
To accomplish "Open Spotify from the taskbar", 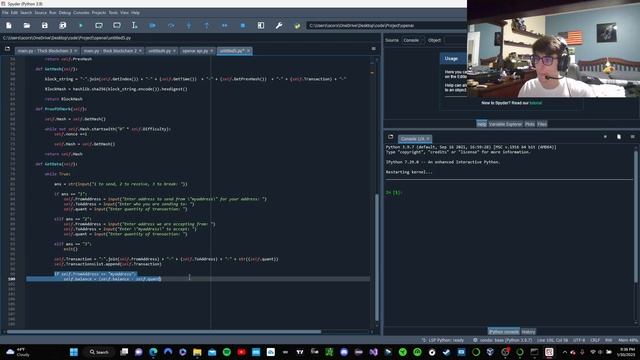I will 227,352.
